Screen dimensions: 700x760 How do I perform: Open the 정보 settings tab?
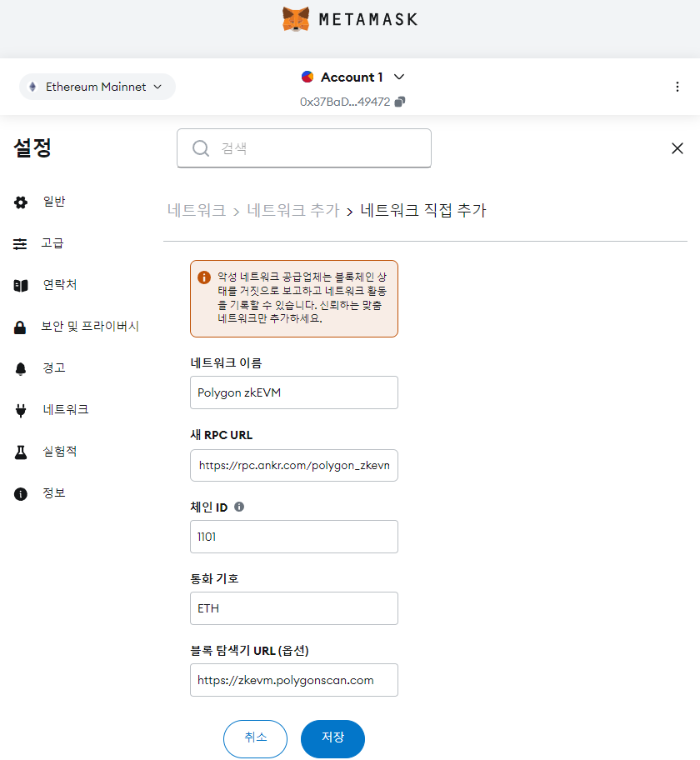click(54, 493)
